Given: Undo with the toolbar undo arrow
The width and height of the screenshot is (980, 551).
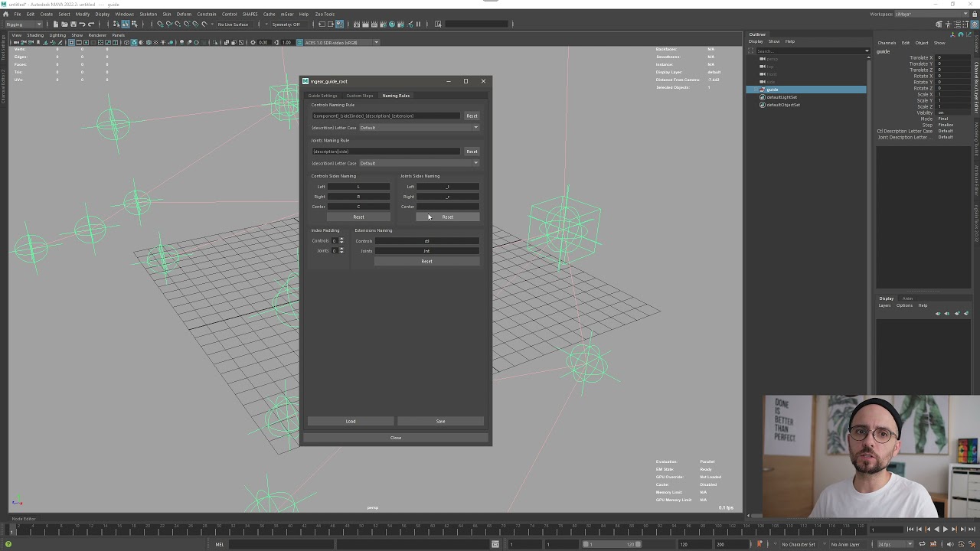Looking at the screenshot, I should pyautogui.click(x=83, y=24).
